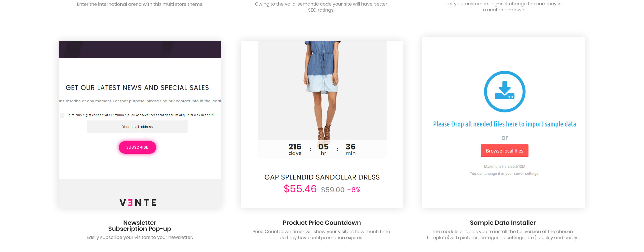Click the $55.46 sale price
The image size is (644, 252).
point(300,189)
